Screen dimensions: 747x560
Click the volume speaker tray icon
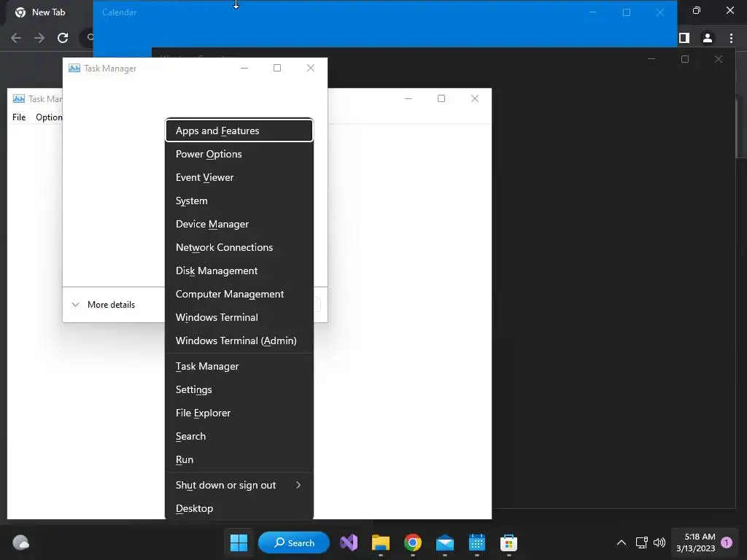[659, 542]
